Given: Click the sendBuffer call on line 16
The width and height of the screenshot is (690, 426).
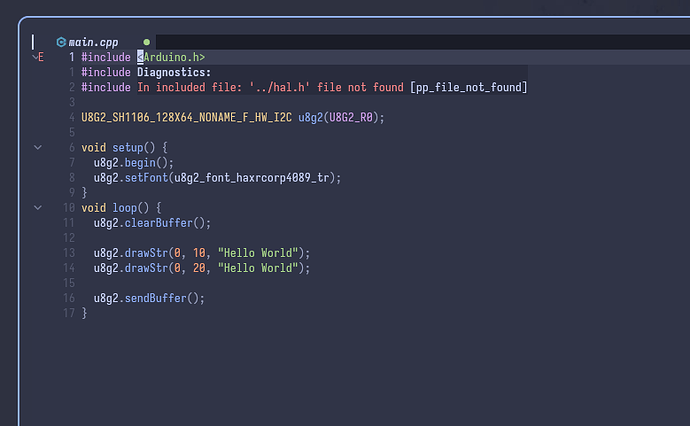Looking at the screenshot, I should (155, 298).
